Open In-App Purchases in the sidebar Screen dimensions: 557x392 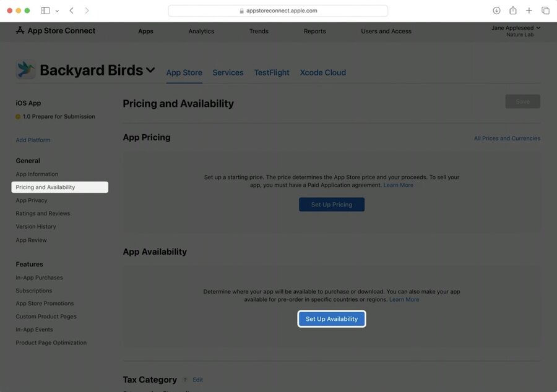39,278
